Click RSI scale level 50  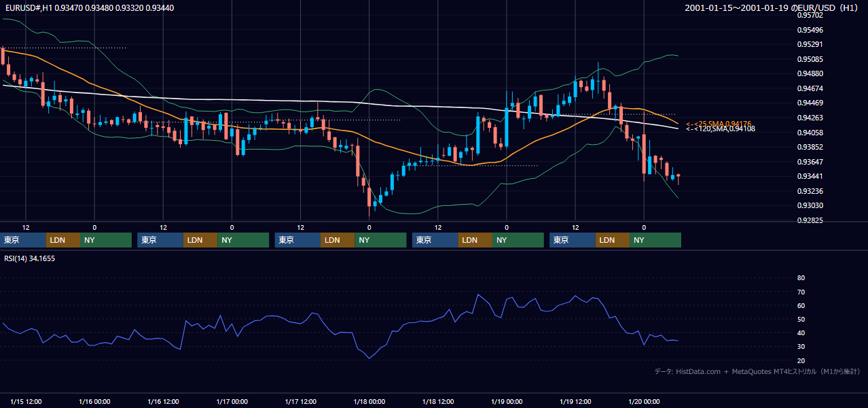pyautogui.click(x=801, y=320)
